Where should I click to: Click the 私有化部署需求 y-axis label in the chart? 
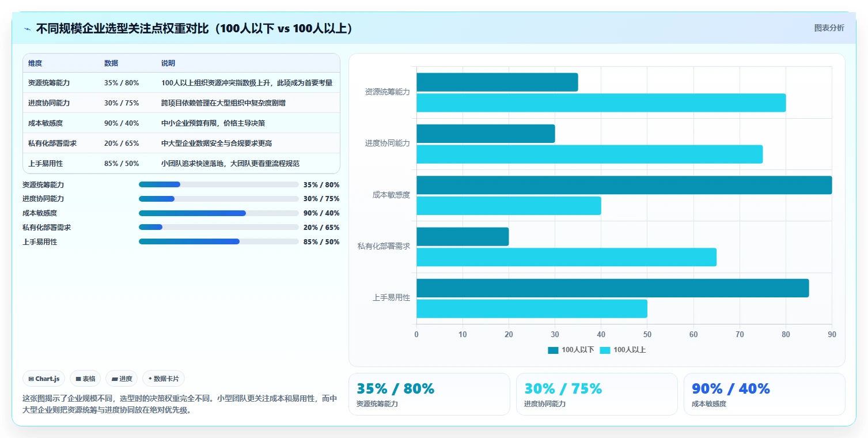pyautogui.click(x=384, y=247)
